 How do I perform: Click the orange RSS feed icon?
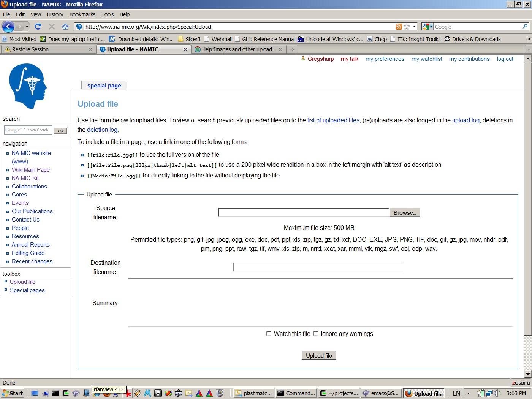[x=399, y=27]
